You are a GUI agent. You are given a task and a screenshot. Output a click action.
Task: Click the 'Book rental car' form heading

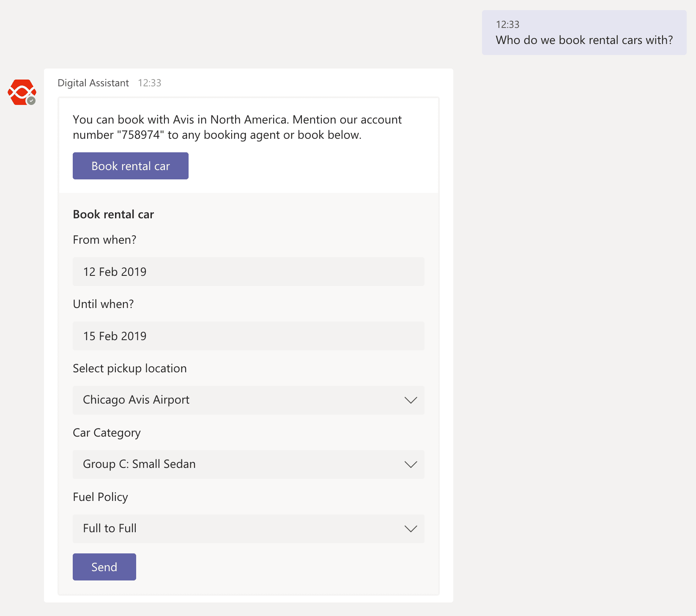pyautogui.click(x=113, y=214)
